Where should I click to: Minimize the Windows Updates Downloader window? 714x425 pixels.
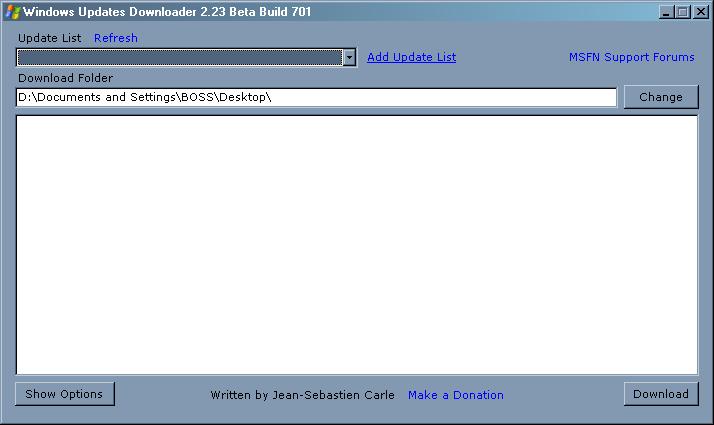pos(667,12)
